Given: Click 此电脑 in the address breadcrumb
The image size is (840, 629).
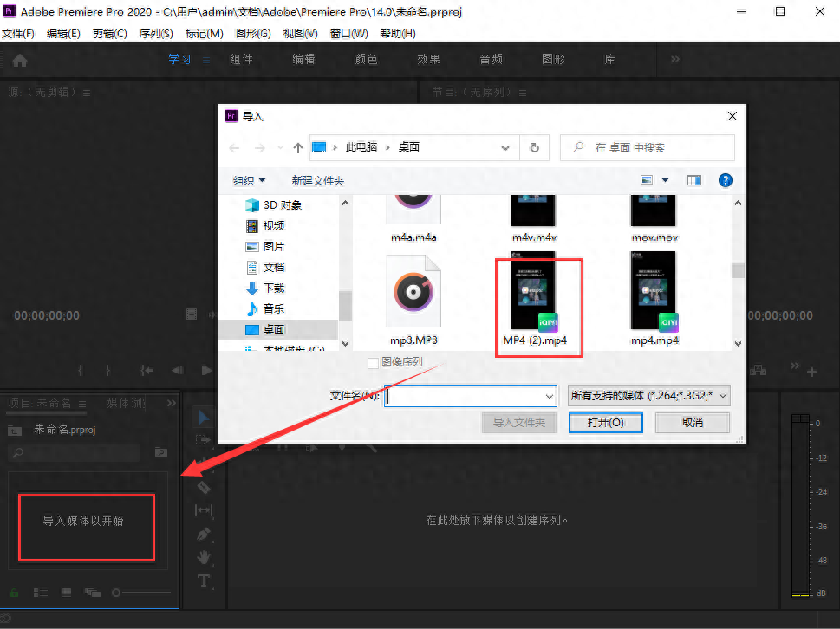Looking at the screenshot, I should 361,147.
